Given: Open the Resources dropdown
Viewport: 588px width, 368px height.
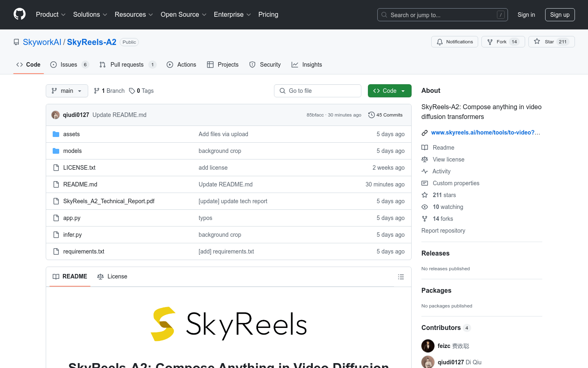Looking at the screenshot, I should pyautogui.click(x=134, y=15).
